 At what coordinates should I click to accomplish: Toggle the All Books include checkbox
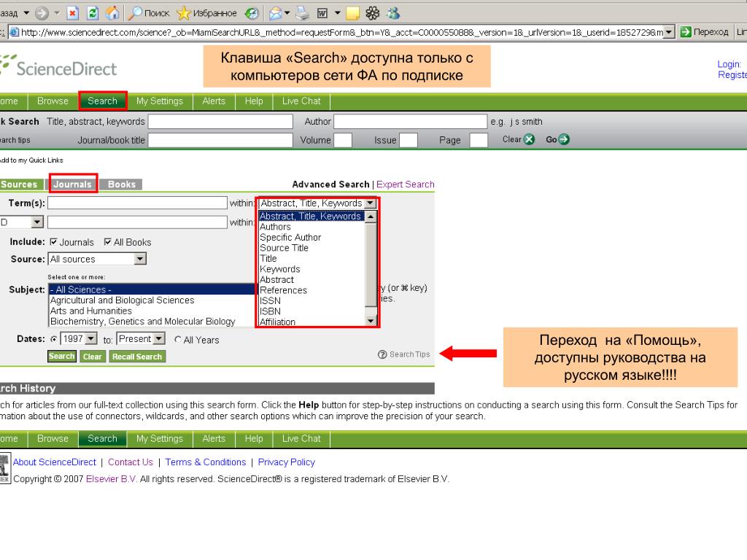point(108,242)
